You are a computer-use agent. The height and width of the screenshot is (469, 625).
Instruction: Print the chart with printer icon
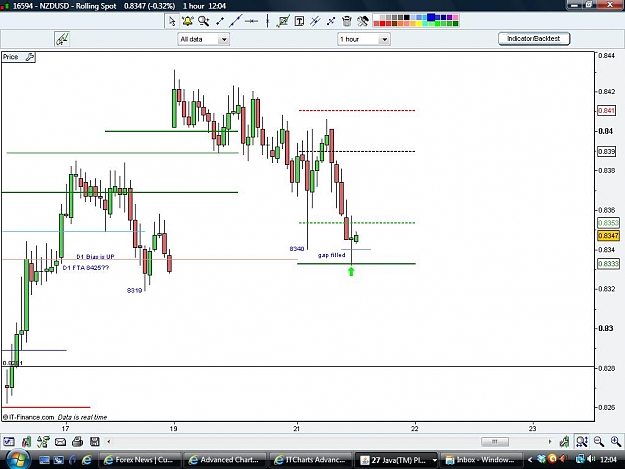78,442
